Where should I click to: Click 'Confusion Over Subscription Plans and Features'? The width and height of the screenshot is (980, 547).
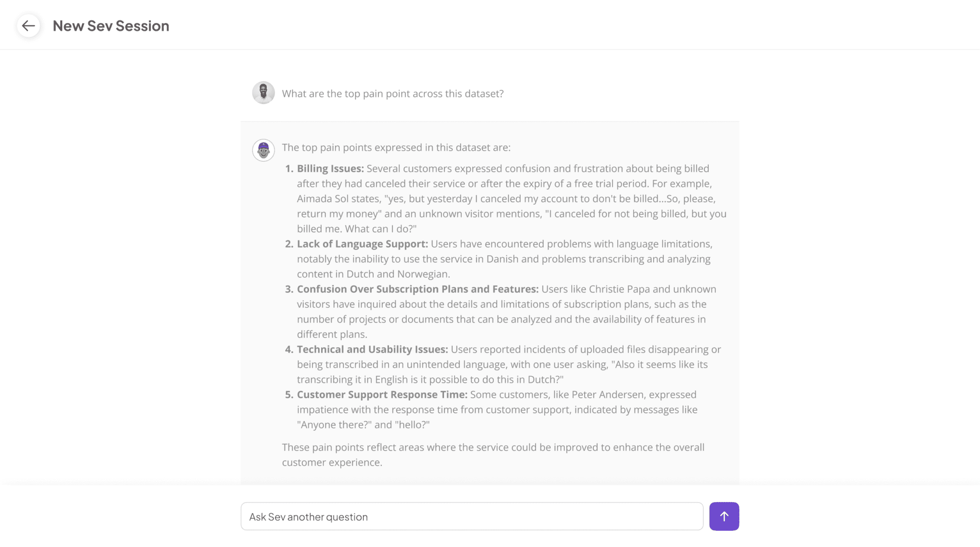[417, 289]
